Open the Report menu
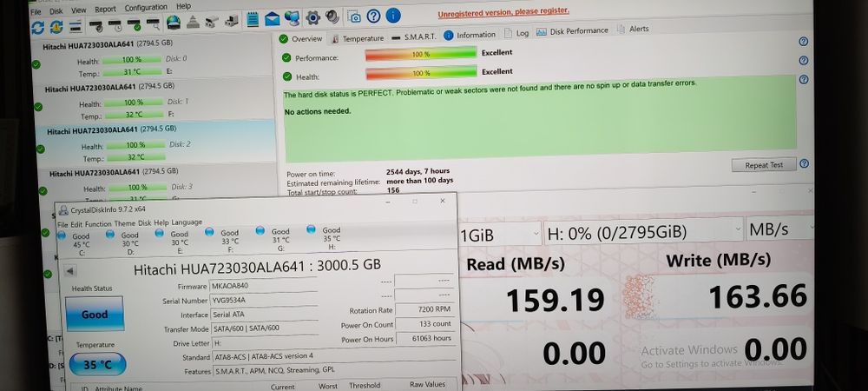This screenshot has height=391, width=868. tap(105, 9)
